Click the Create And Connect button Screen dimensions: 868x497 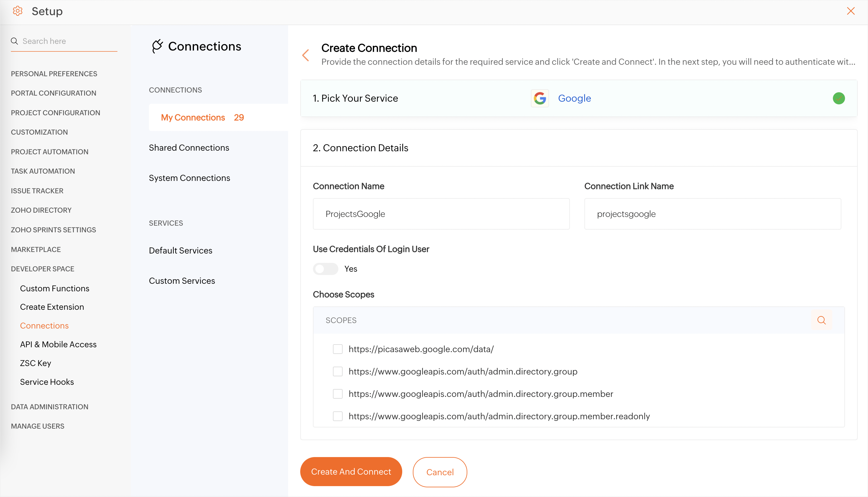[x=351, y=471]
